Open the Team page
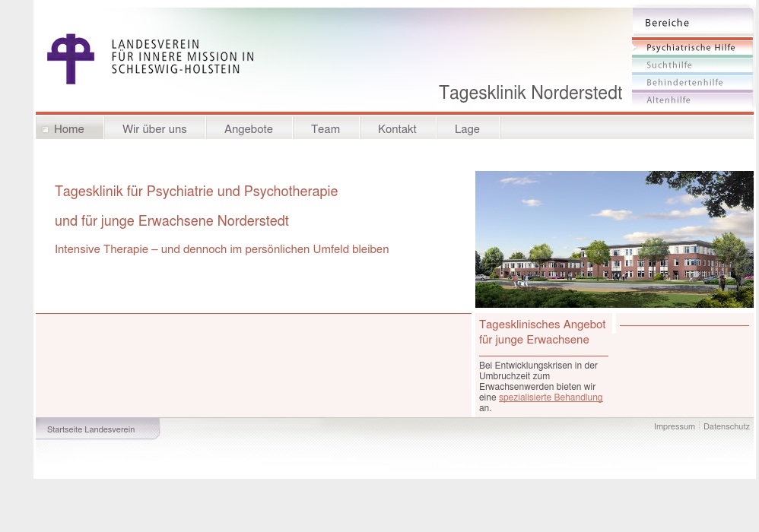This screenshot has width=759, height=532. click(x=326, y=128)
